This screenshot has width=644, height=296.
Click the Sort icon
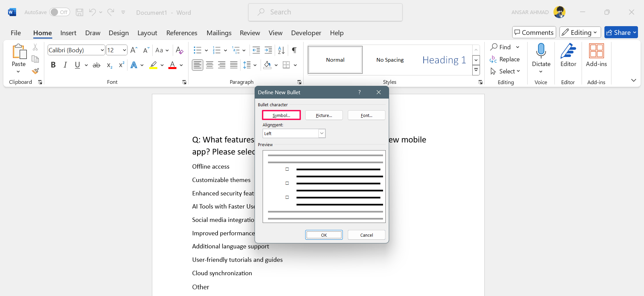(x=281, y=50)
